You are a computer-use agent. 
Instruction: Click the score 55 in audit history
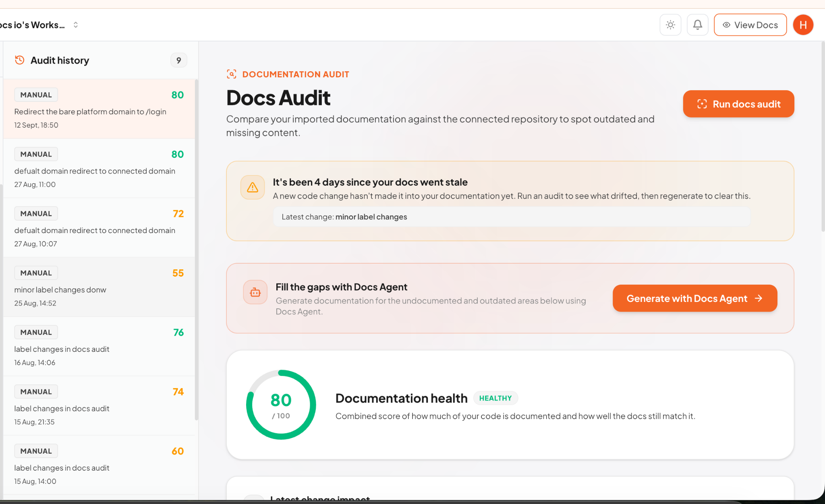178,273
